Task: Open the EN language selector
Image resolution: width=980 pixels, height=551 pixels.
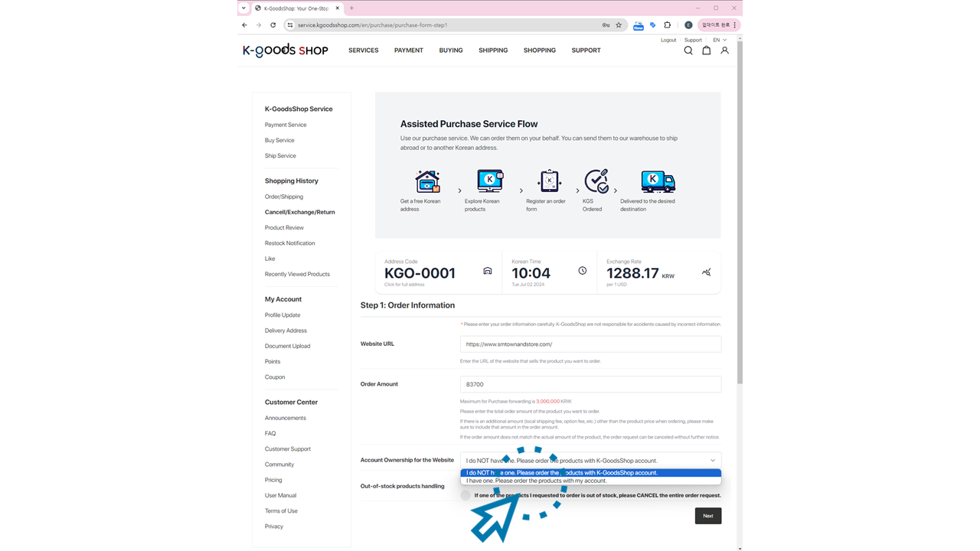Action: click(x=720, y=40)
